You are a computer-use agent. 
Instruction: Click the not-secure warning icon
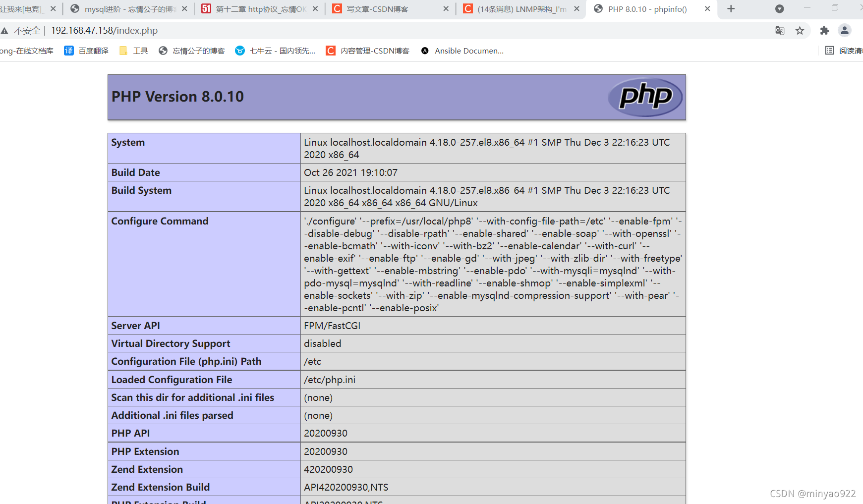tap(4, 31)
